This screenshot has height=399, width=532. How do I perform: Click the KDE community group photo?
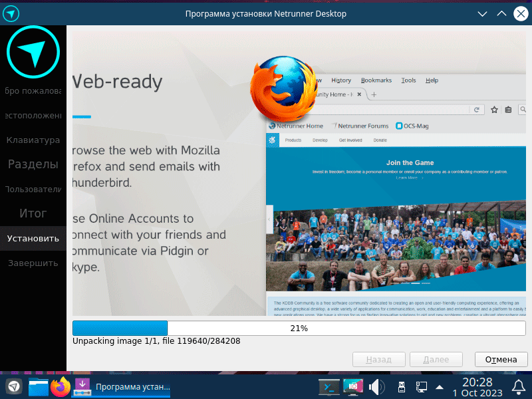(x=396, y=247)
